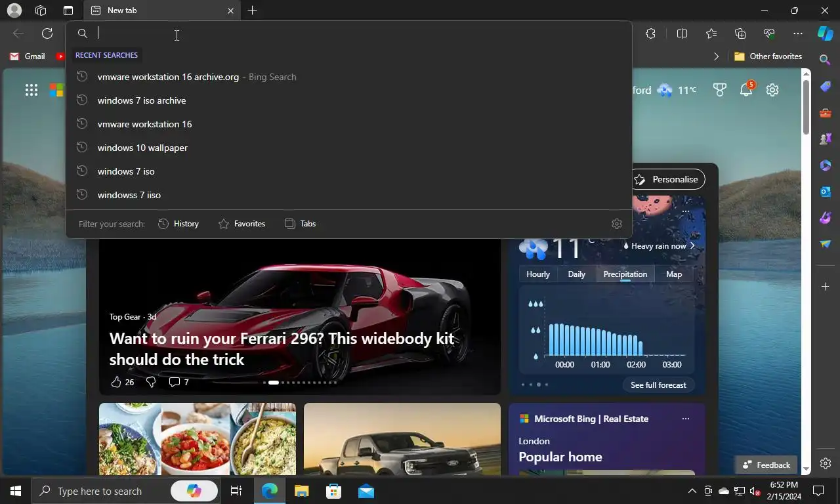Filter search by Favorites

(x=241, y=224)
